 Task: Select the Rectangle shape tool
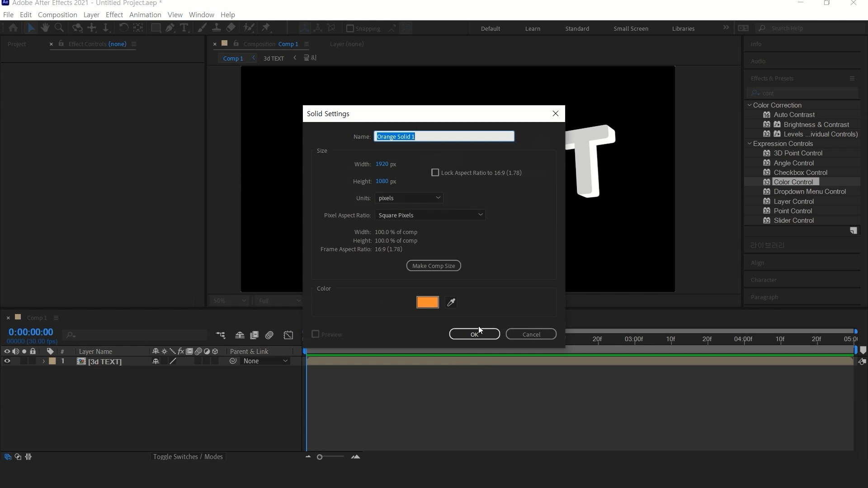(156, 28)
